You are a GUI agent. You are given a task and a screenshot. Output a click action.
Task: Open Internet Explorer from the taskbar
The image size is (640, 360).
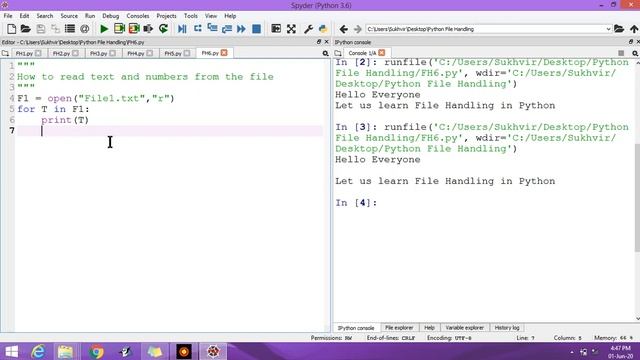pyautogui.click(x=38, y=351)
